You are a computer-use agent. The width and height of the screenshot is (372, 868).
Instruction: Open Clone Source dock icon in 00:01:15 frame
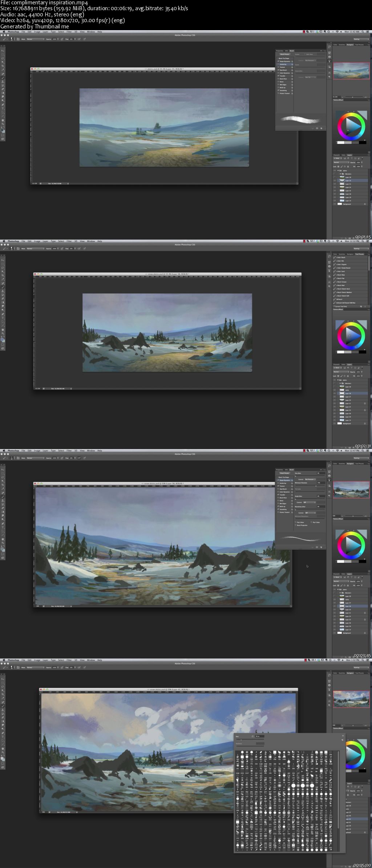(x=329, y=67)
